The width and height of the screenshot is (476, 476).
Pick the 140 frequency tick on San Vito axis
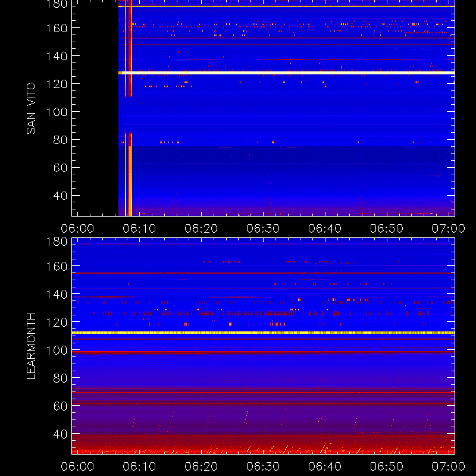pyautogui.click(x=57, y=56)
